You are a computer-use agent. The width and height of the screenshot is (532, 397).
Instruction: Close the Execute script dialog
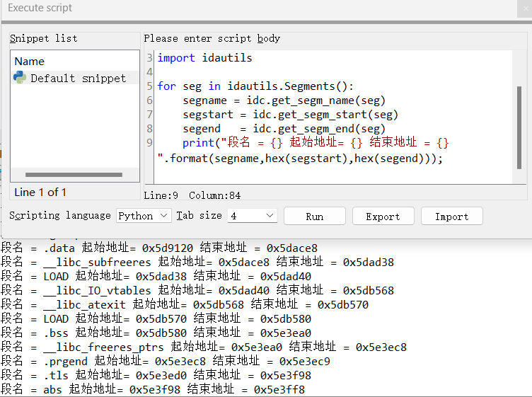click(x=525, y=8)
